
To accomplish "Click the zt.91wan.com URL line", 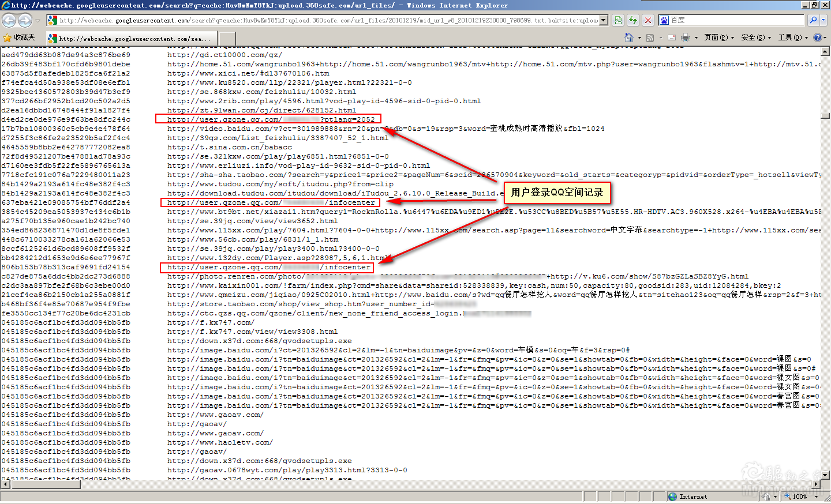I will [262, 110].
